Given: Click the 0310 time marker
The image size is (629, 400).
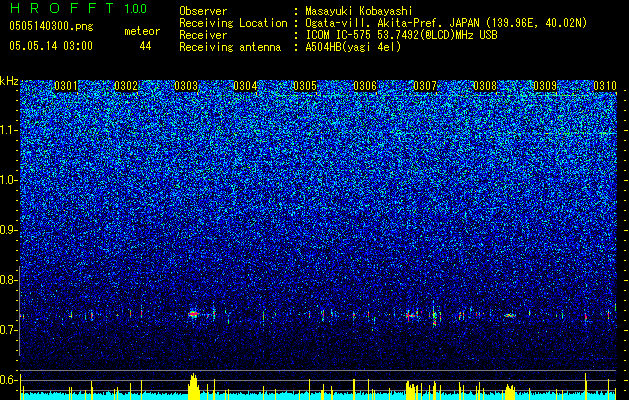Looking at the screenshot, I should 605,86.
